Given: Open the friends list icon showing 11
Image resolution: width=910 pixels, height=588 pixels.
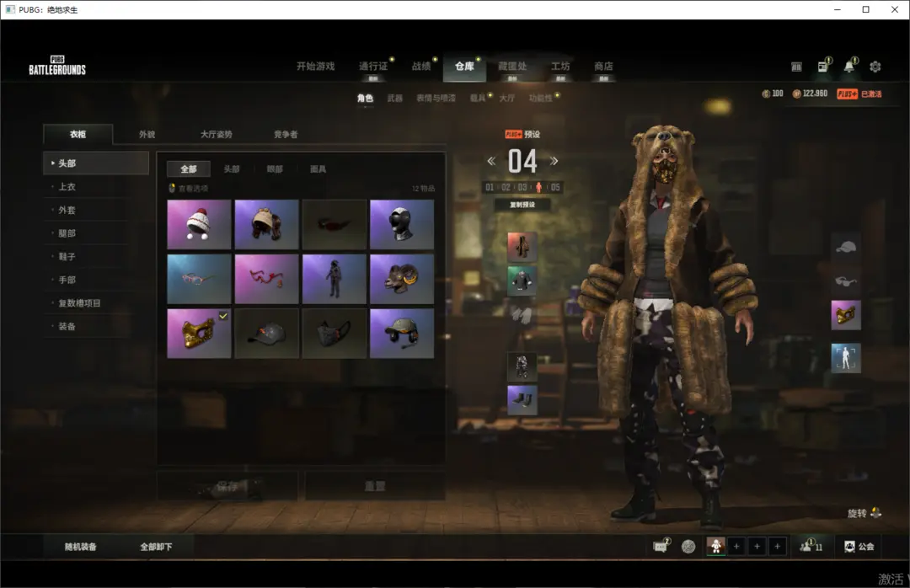Looking at the screenshot, I should 811,546.
